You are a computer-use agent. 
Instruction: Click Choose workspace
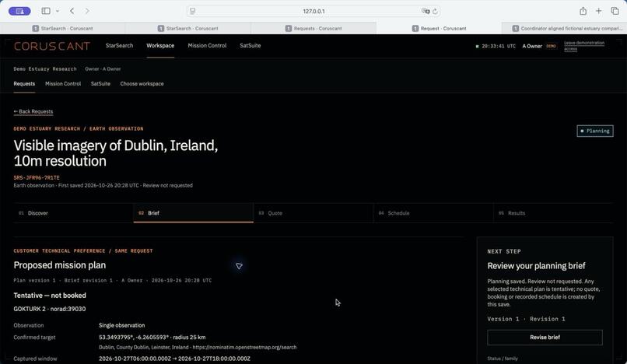tap(142, 83)
